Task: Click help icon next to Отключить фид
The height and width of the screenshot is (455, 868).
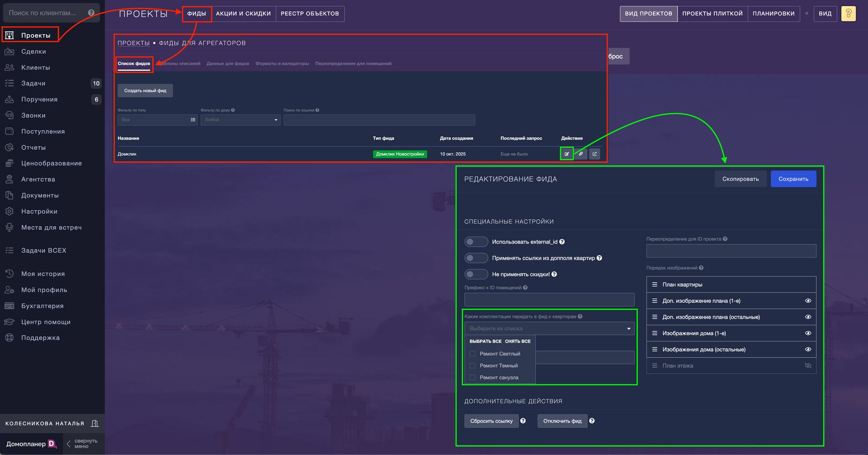Action: point(592,421)
